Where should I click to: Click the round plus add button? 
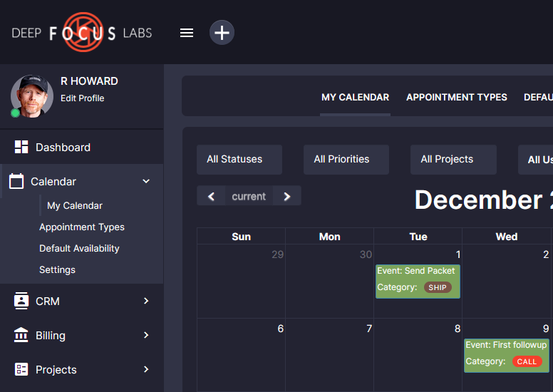click(x=222, y=33)
